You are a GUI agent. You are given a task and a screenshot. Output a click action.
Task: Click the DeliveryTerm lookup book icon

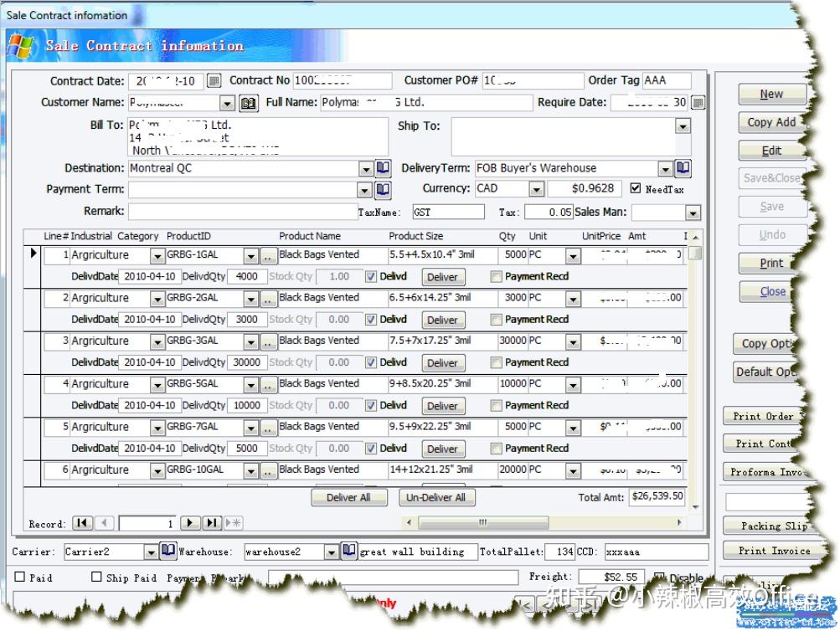pos(683,168)
